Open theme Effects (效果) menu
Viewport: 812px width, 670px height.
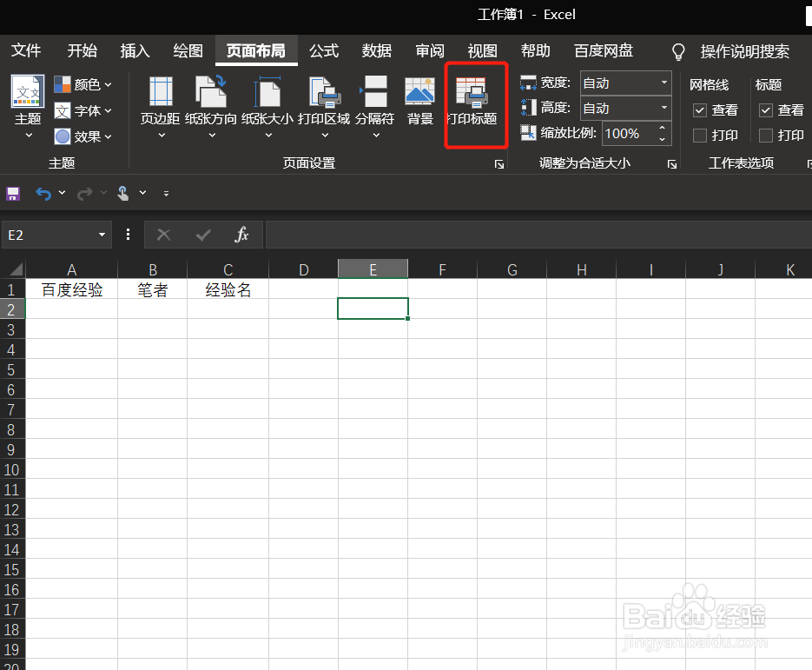83,136
